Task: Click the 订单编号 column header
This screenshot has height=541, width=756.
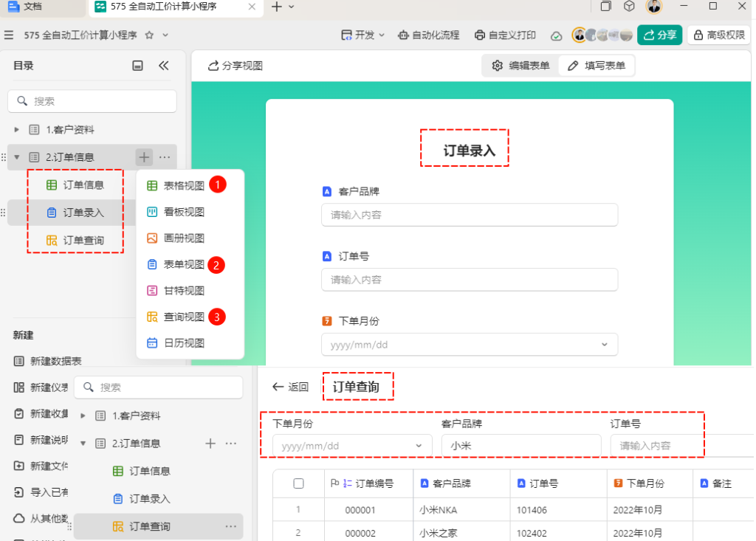Action: (369, 483)
